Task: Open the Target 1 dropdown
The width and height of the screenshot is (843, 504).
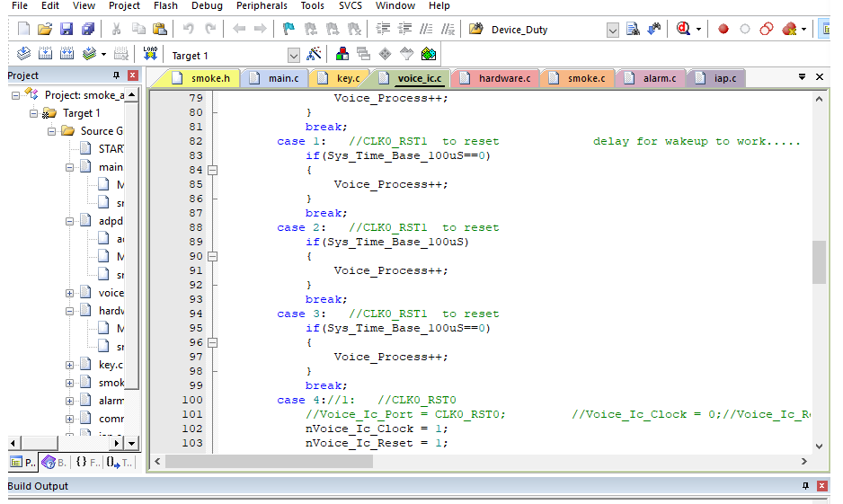Action: [293, 56]
